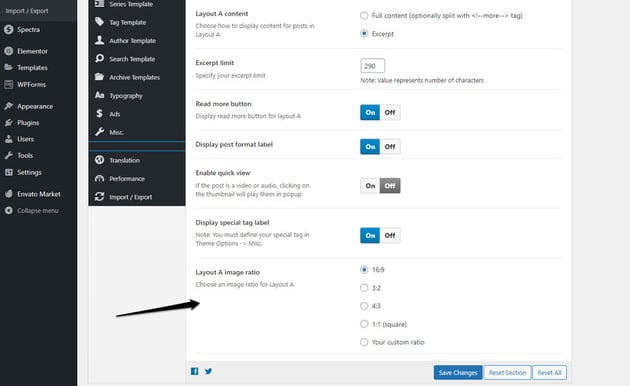Choose Your custom ratio option
630x386 pixels.
364,342
